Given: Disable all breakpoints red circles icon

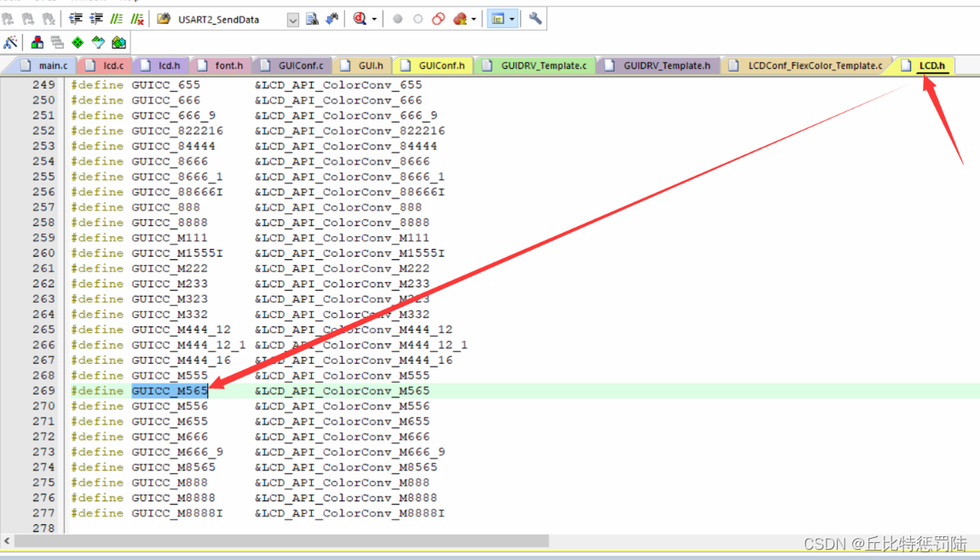Looking at the screenshot, I should point(439,20).
